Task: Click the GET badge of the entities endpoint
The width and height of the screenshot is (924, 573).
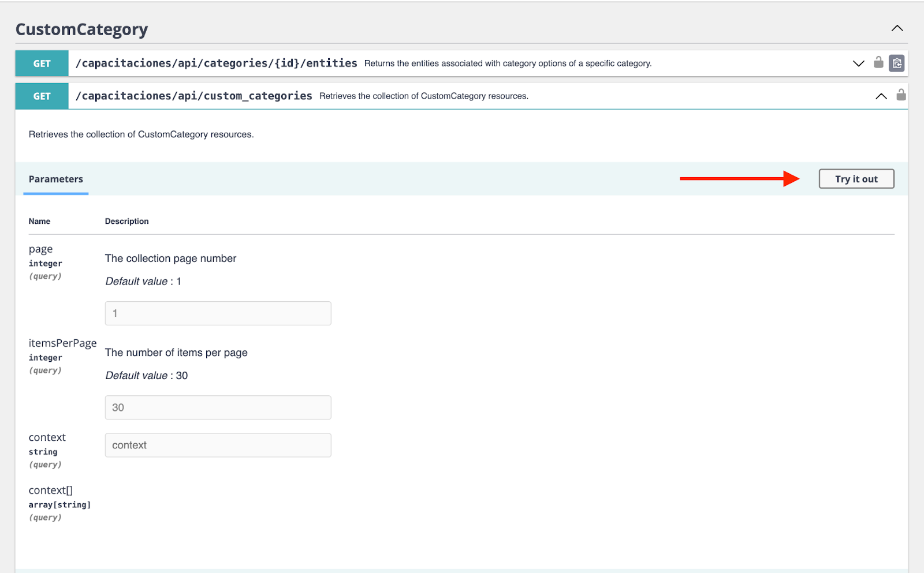Action: pos(42,63)
